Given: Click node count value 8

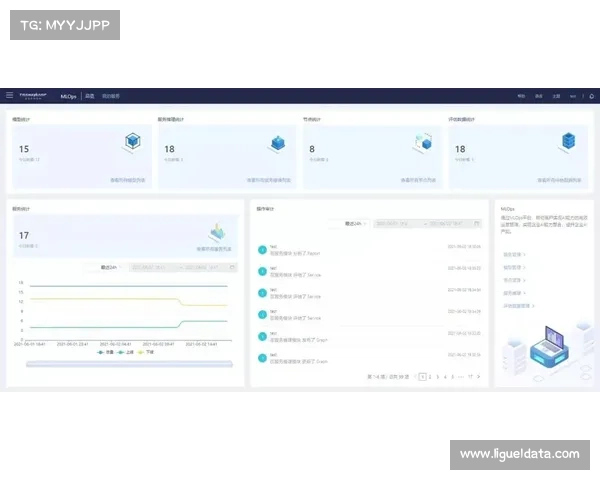Looking at the screenshot, I should tap(312, 149).
